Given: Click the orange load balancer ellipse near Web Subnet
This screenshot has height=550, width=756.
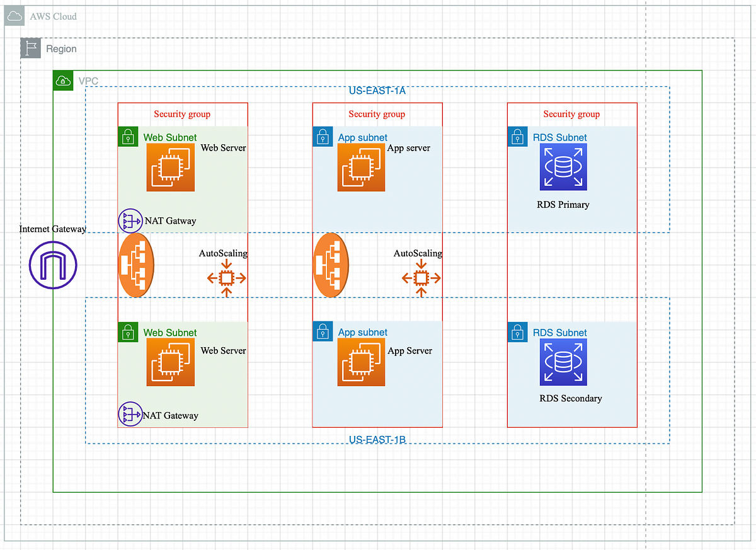Looking at the screenshot, I should coord(136,265).
